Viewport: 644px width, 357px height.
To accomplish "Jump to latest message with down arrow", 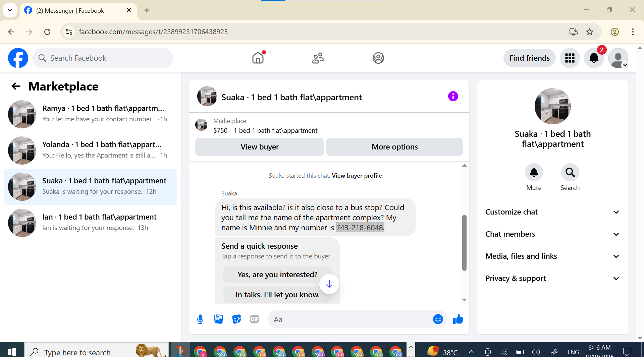I will (x=329, y=284).
